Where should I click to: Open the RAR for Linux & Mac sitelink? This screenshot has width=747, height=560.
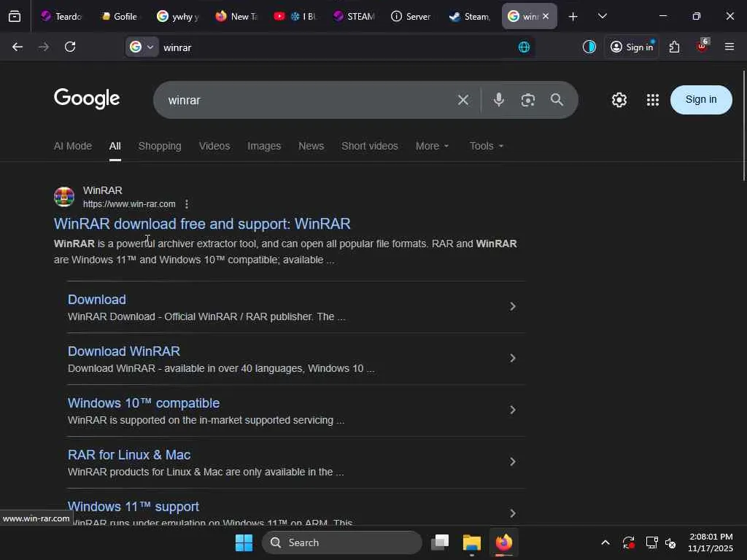129,455
